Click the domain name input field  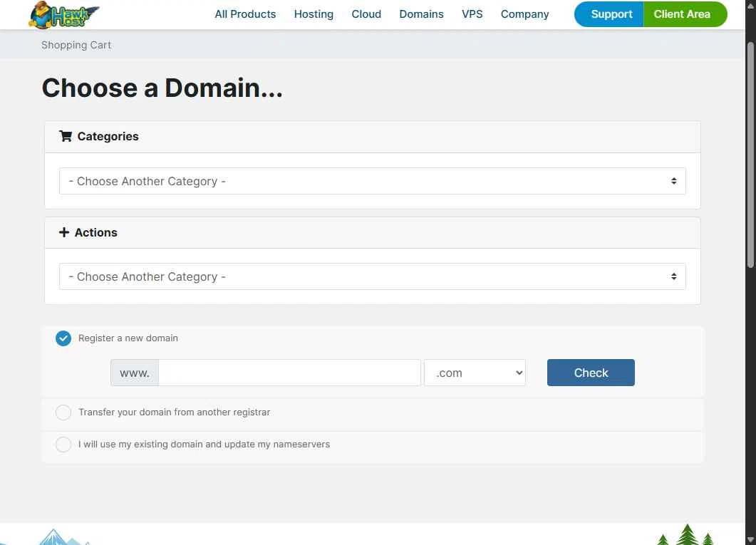click(x=289, y=373)
